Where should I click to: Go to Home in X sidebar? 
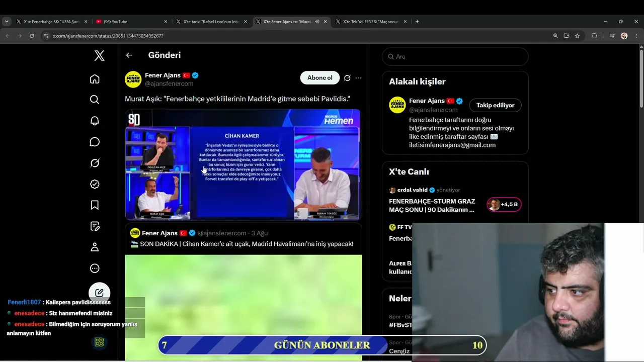95,79
